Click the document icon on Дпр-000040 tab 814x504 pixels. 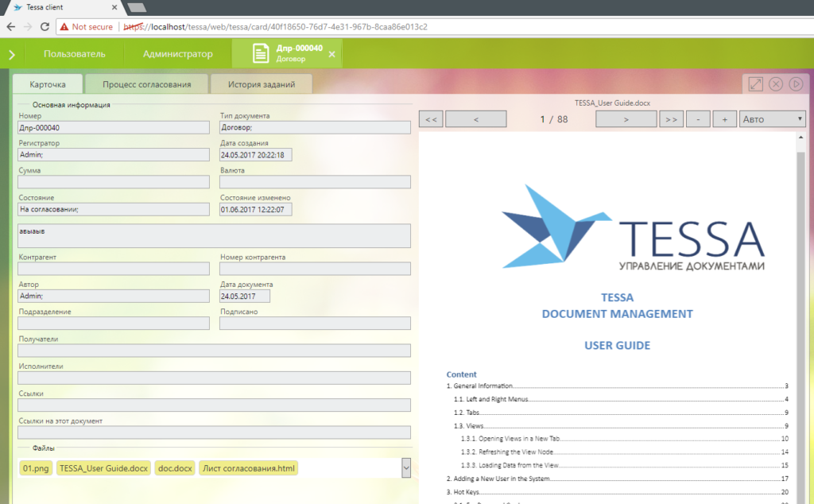(260, 54)
